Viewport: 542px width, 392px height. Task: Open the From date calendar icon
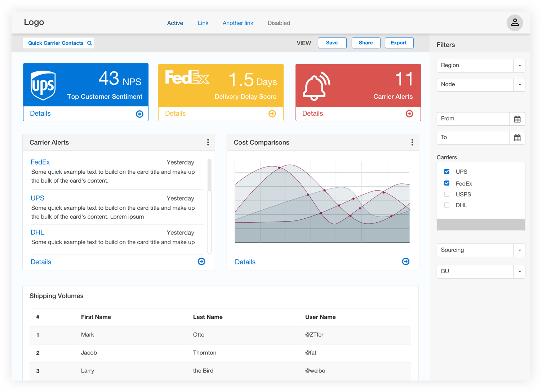pyautogui.click(x=517, y=119)
